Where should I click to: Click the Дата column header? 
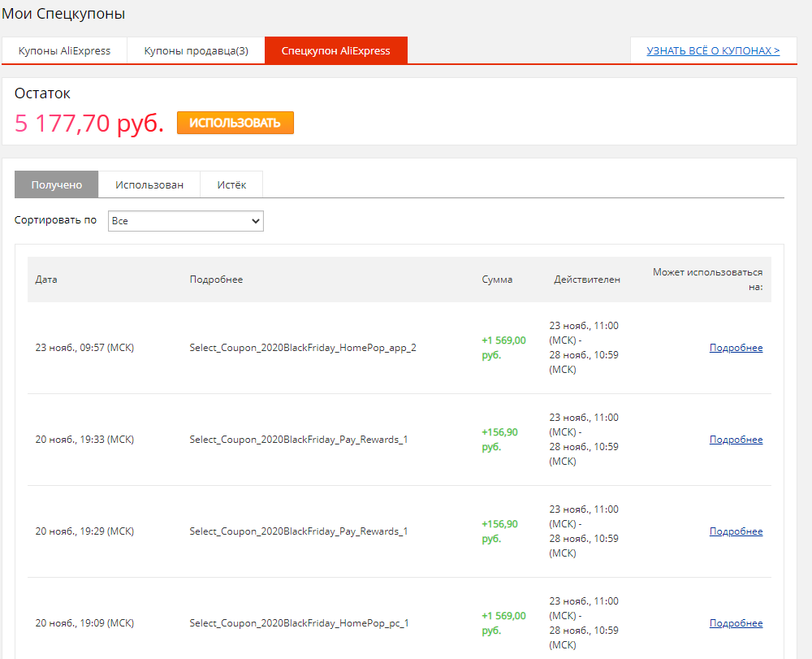click(46, 280)
